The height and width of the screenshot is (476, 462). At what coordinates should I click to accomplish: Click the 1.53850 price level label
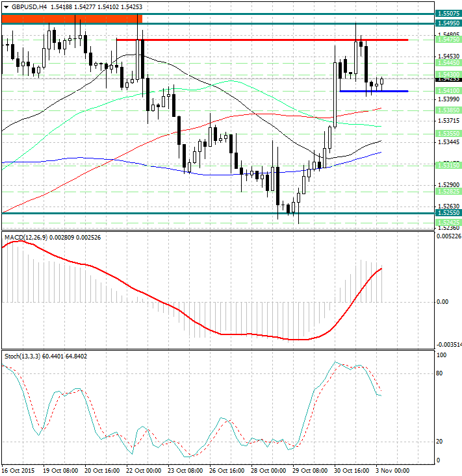pyautogui.click(x=449, y=110)
